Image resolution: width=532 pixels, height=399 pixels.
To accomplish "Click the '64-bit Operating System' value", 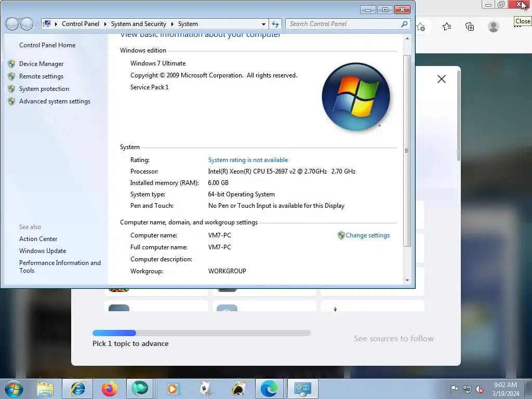I will (x=241, y=194).
